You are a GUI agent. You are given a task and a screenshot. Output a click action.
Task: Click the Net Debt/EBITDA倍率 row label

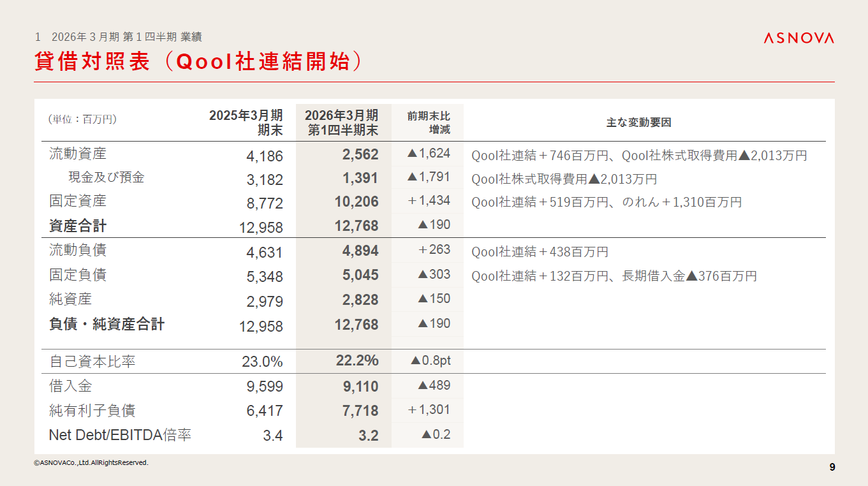coord(120,435)
